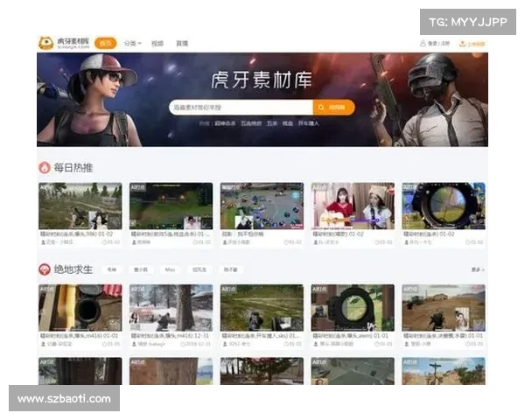Open the snowy forest thumbnail in 绝地求生
525x420 pixels.
pos(171,308)
